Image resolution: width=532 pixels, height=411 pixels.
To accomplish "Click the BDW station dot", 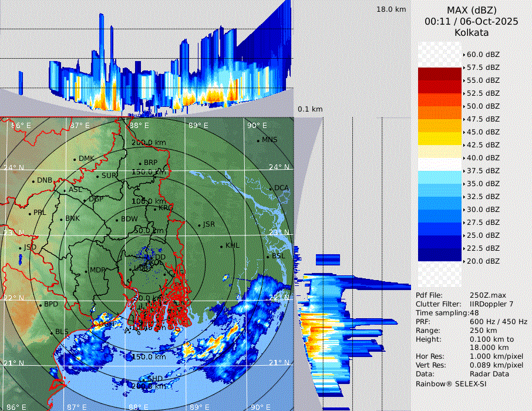I will (117, 220).
